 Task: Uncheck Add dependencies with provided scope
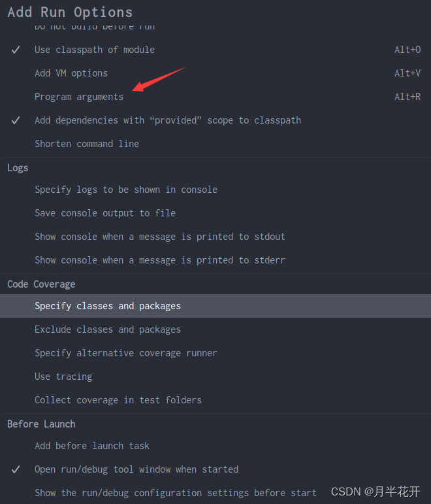[x=16, y=120]
